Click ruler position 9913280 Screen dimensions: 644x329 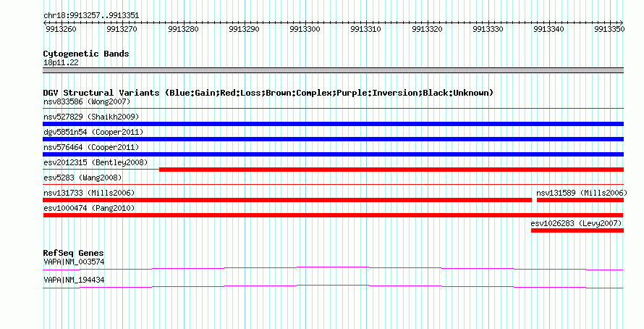click(183, 29)
